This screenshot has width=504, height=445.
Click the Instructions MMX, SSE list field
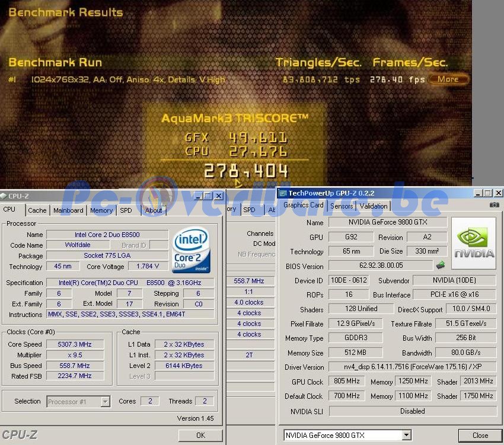point(130,314)
